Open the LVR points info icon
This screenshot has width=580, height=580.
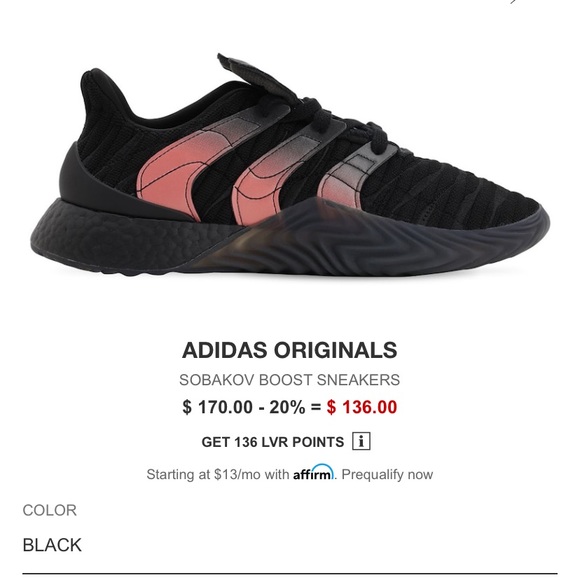[361, 441]
